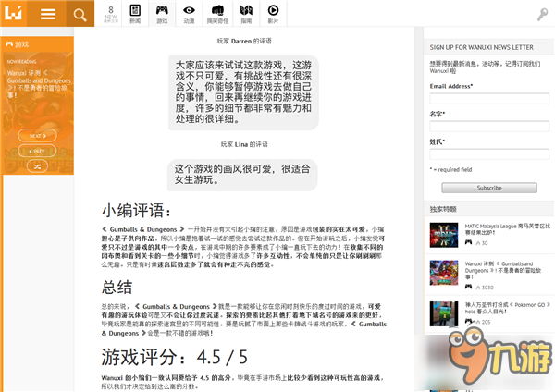The image size is (555, 392).
Task: Click 玩家 Lina 的评语 caption
Action: [x=244, y=144]
